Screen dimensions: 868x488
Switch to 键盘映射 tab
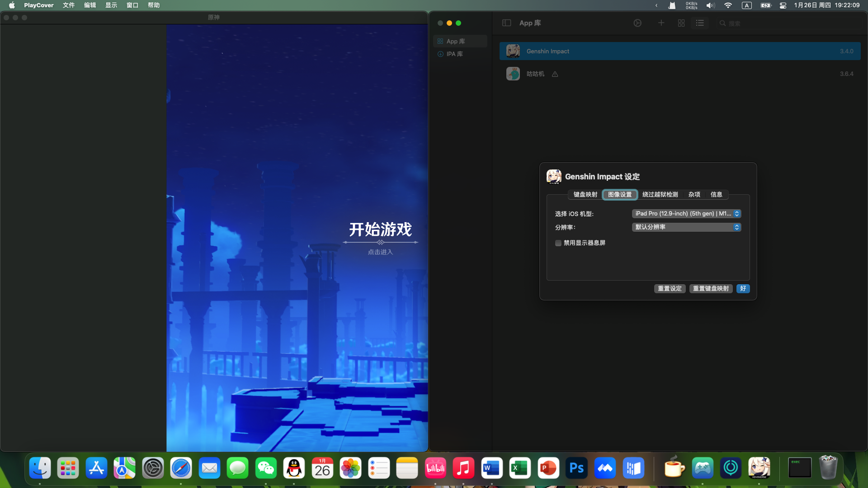(585, 195)
